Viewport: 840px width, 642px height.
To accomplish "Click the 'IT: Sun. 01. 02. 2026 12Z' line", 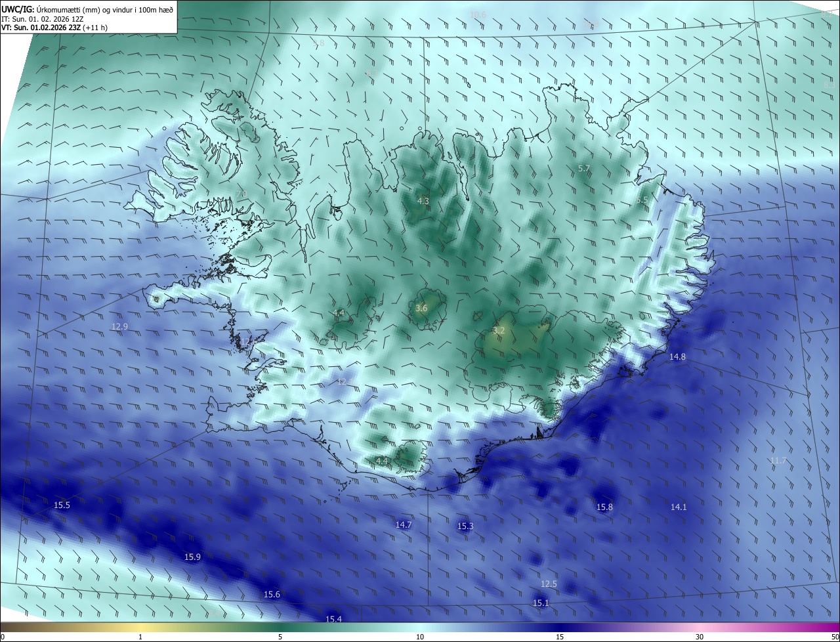I will 42,18.
